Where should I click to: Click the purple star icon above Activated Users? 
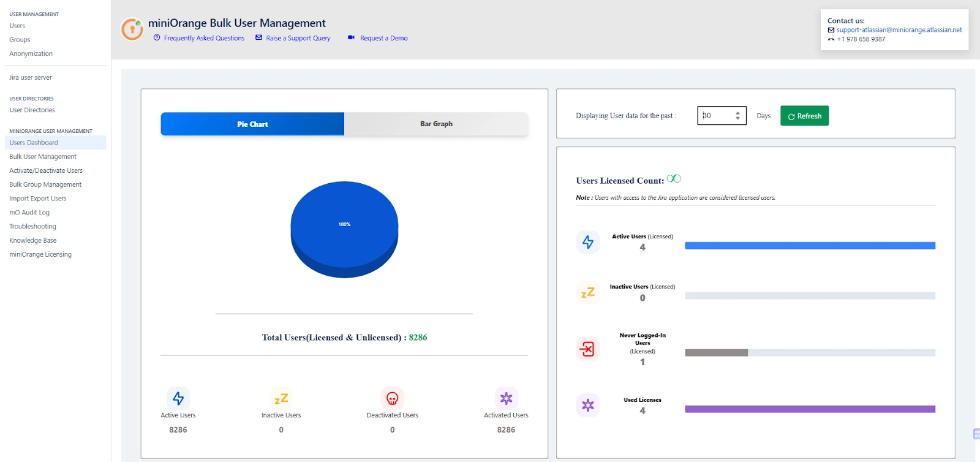[506, 398]
